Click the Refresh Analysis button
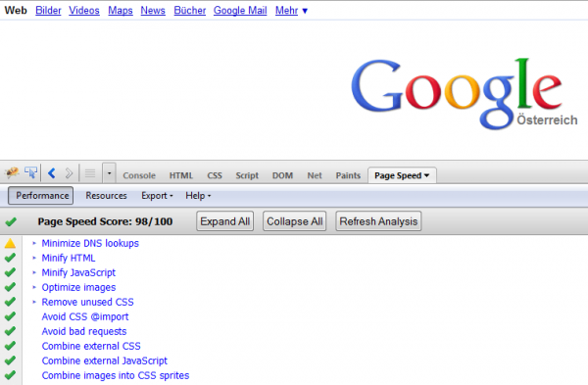Screen dimensions: 588x385 378,221
